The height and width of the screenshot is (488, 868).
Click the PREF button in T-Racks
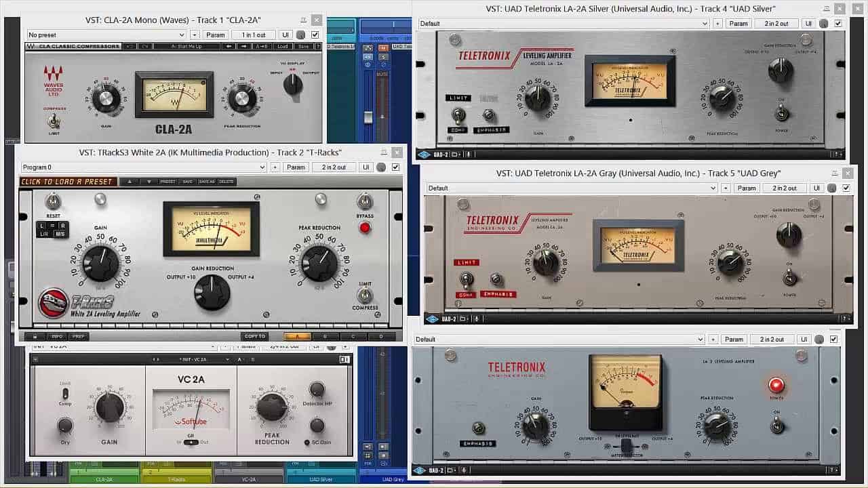point(78,336)
